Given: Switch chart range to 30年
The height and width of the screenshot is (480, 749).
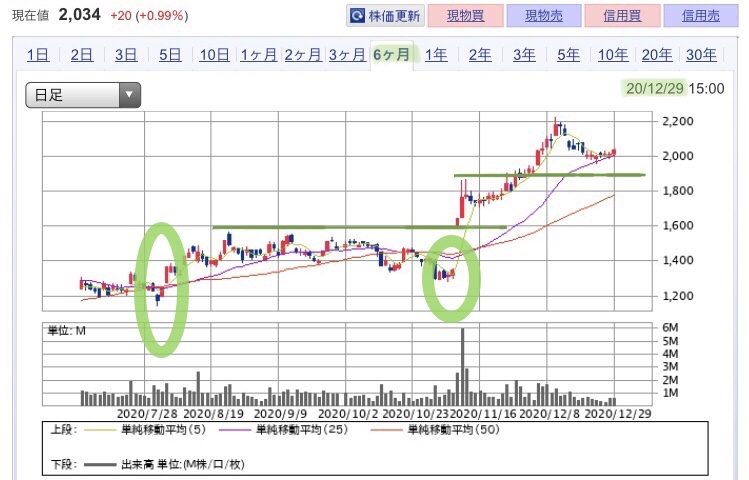Looking at the screenshot, I should point(701,55).
